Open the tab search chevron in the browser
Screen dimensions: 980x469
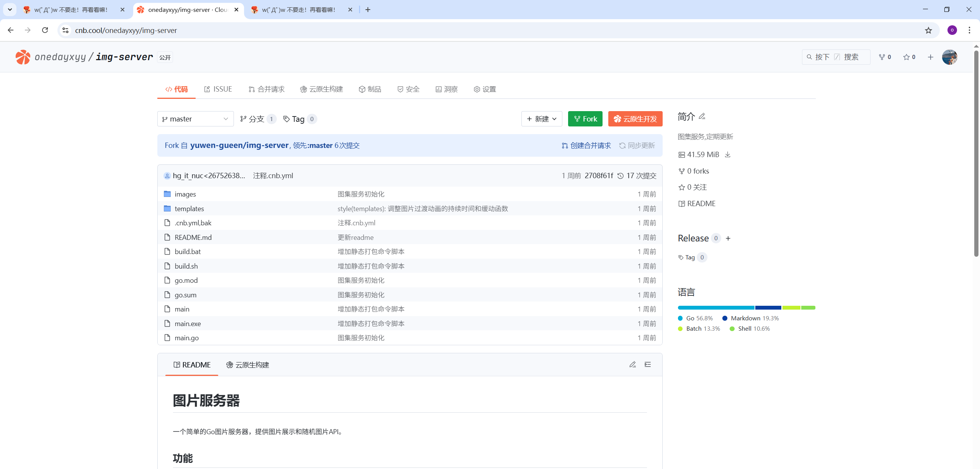click(x=10, y=10)
